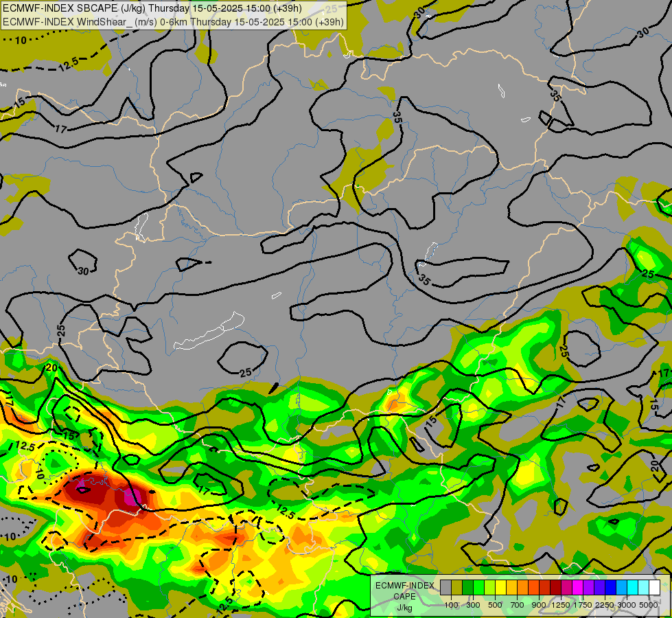The height and width of the screenshot is (618, 672).
Task: Select the legend label 900
Action: coord(539,605)
